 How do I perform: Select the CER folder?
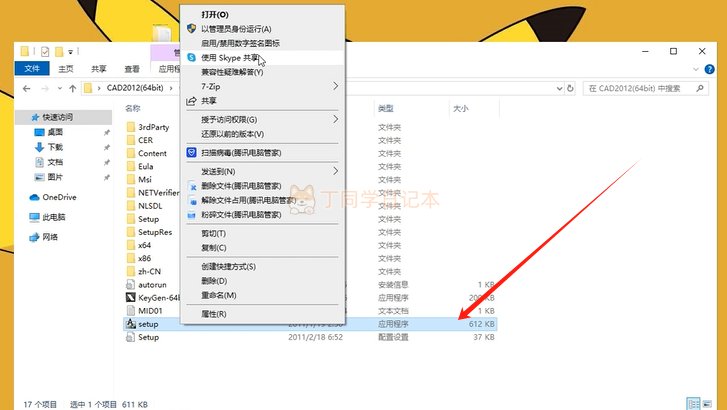pyautogui.click(x=145, y=140)
